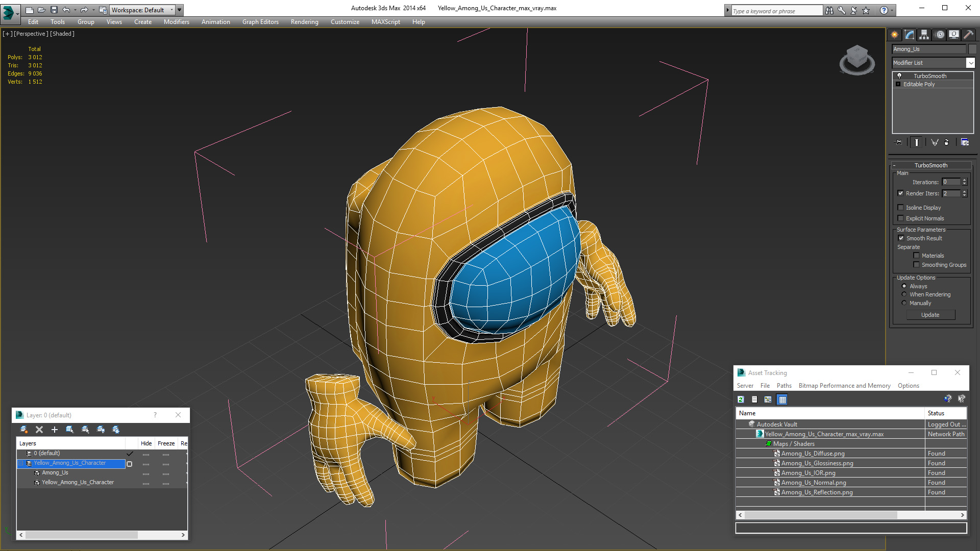
Task: Click the binoculars search icon
Action: click(829, 10)
